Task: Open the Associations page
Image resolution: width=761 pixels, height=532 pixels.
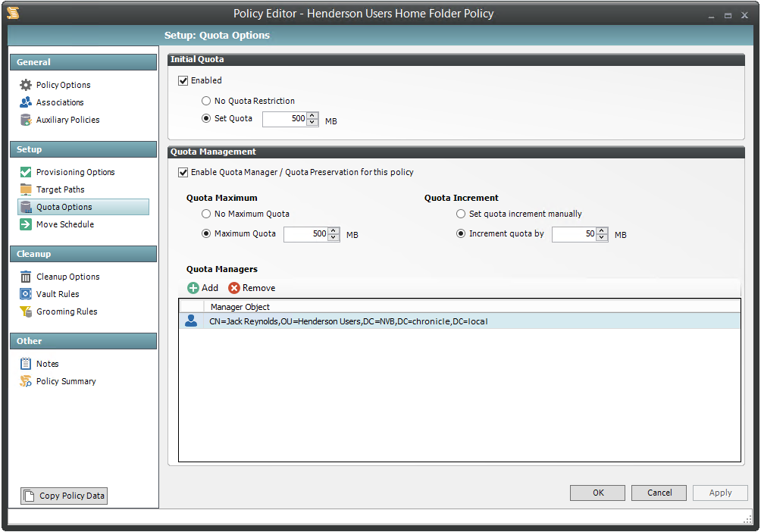Action: [60, 102]
